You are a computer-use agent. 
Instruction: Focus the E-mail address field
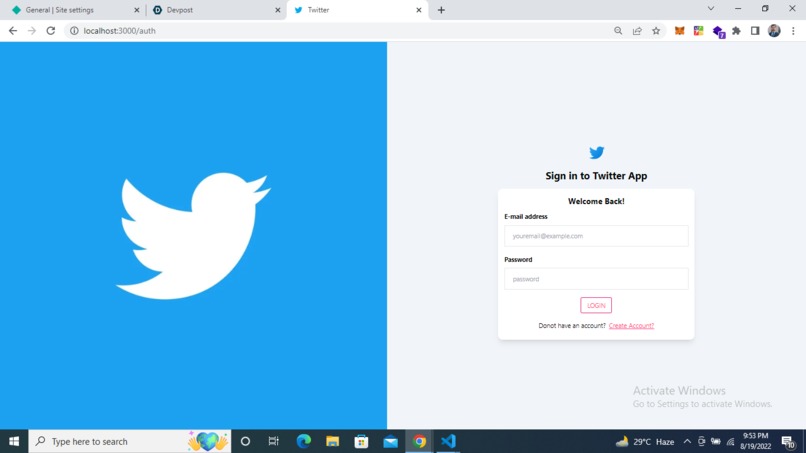[x=596, y=236]
